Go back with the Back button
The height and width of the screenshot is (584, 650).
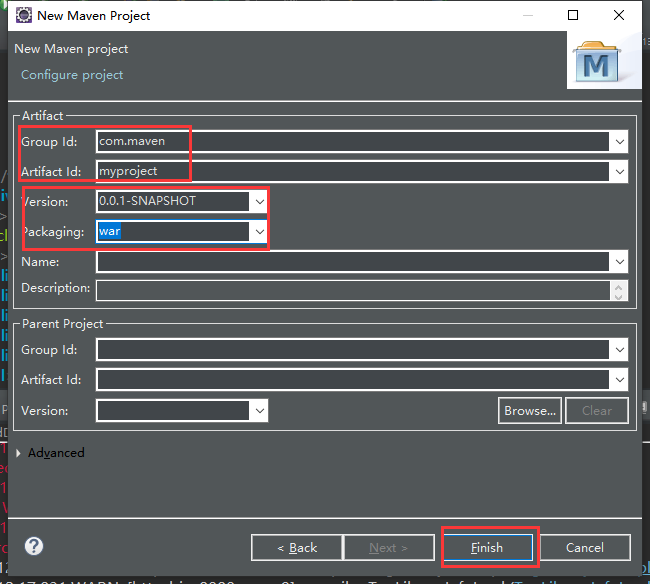point(297,548)
